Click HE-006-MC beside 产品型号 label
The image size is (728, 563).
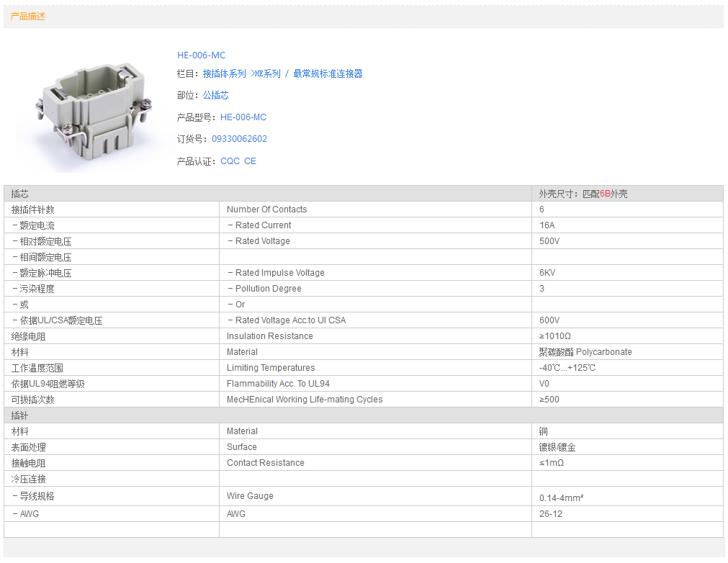[x=243, y=117]
